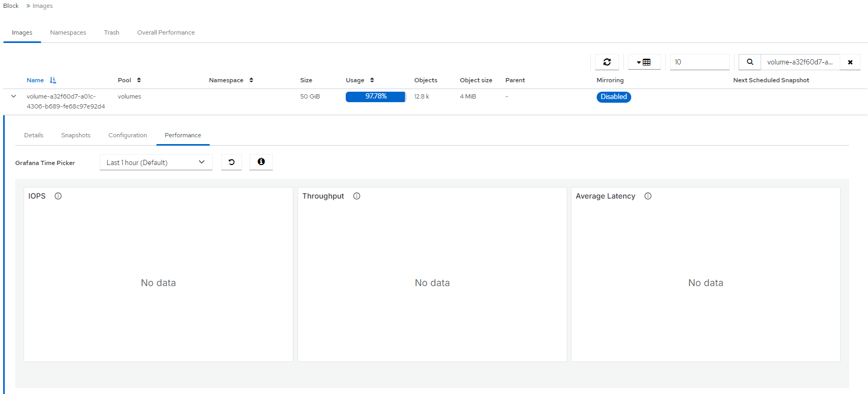Open the column visibility table menu
The width and height of the screenshot is (868, 394).
pyautogui.click(x=644, y=62)
